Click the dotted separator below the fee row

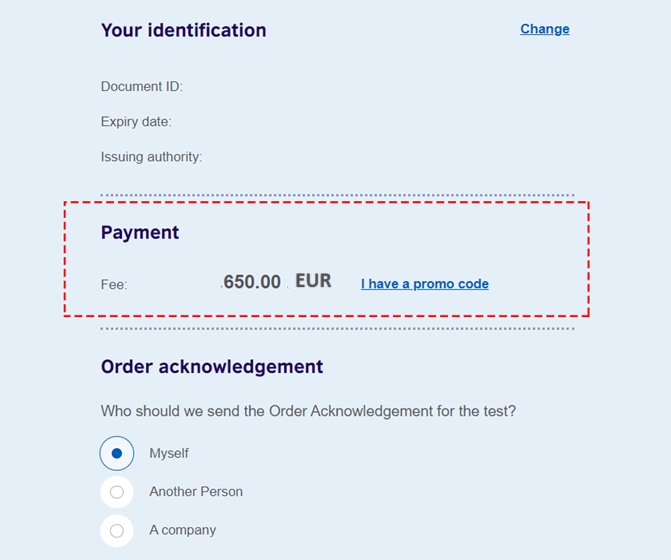(337, 328)
